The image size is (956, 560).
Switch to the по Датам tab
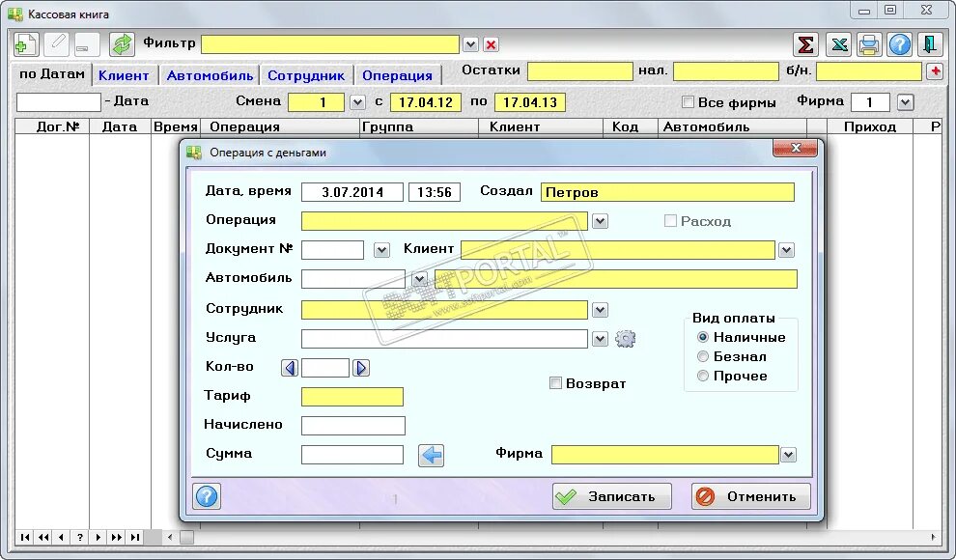coord(52,74)
